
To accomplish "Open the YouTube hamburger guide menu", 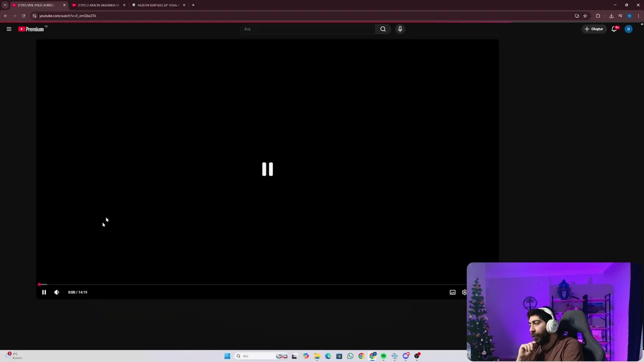I will 9,29.
